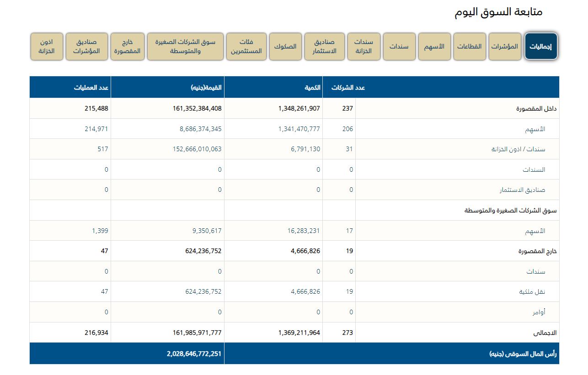
Task: Switch to صناديق الاستثمار tab
Action: click(x=324, y=47)
